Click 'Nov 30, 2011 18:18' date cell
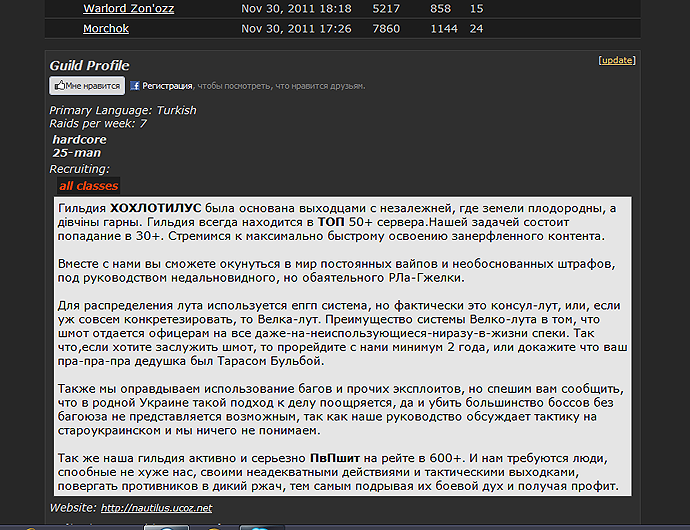The height and width of the screenshot is (530, 690). click(x=296, y=9)
